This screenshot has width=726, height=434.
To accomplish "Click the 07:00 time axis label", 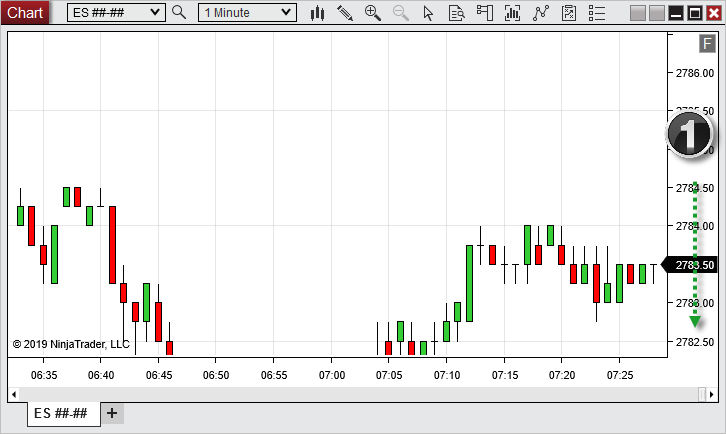I will (x=332, y=375).
